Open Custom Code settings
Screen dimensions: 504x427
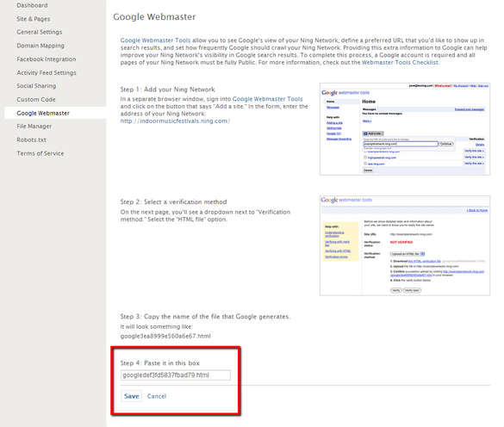(36, 100)
